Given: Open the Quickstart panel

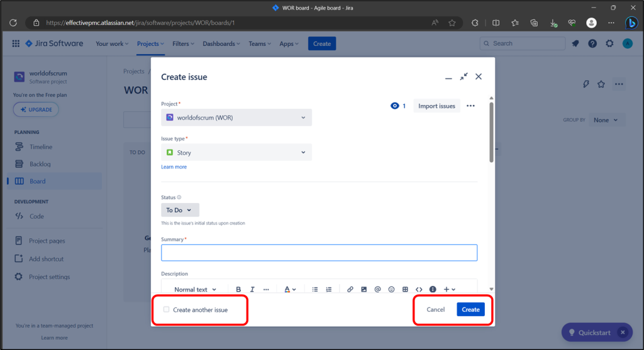Looking at the screenshot, I should point(590,332).
